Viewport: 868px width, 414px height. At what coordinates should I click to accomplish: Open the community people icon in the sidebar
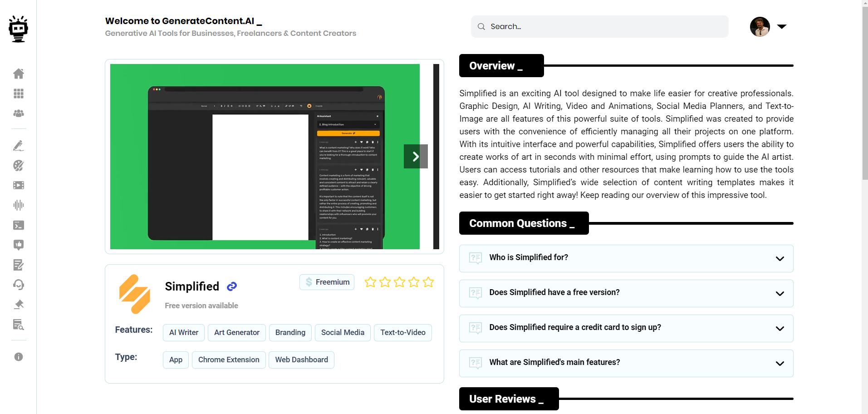tap(19, 113)
